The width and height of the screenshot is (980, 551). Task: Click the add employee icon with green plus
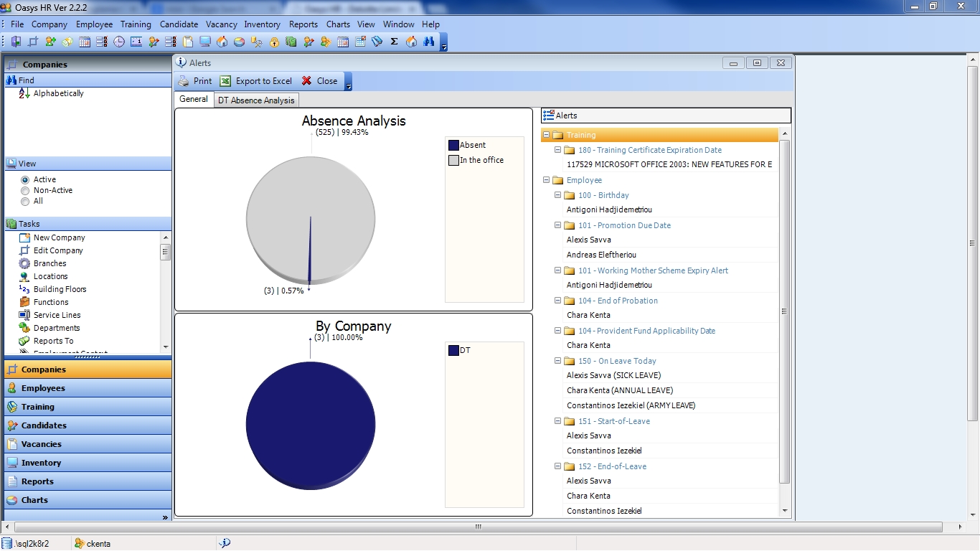(x=50, y=42)
